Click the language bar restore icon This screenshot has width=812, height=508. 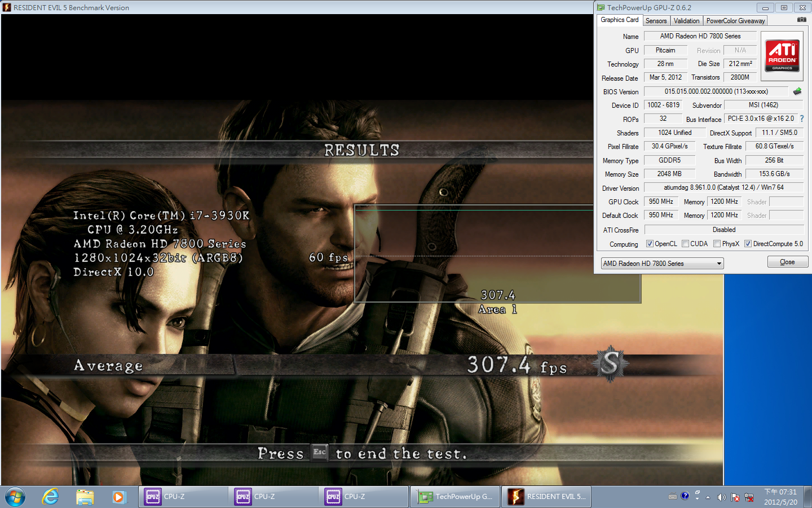click(698, 493)
